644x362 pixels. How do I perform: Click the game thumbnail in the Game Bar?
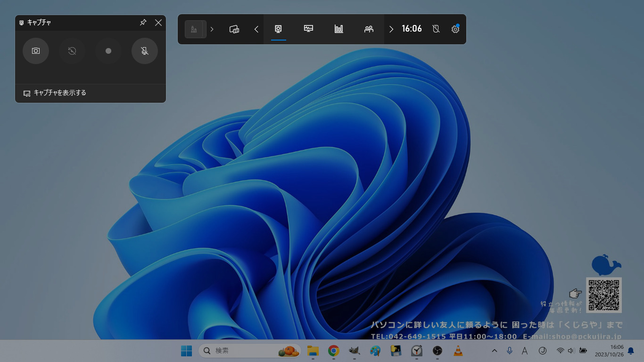pyautogui.click(x=194, y=29)
